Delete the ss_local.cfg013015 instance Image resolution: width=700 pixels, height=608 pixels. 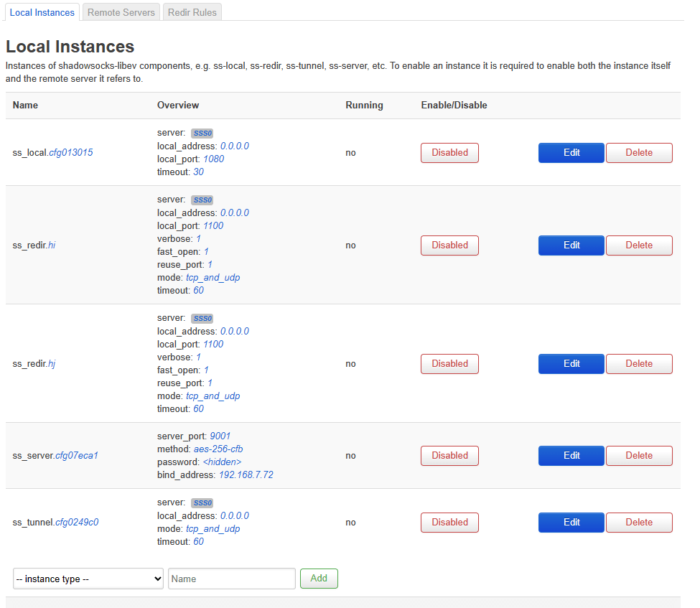639,153
